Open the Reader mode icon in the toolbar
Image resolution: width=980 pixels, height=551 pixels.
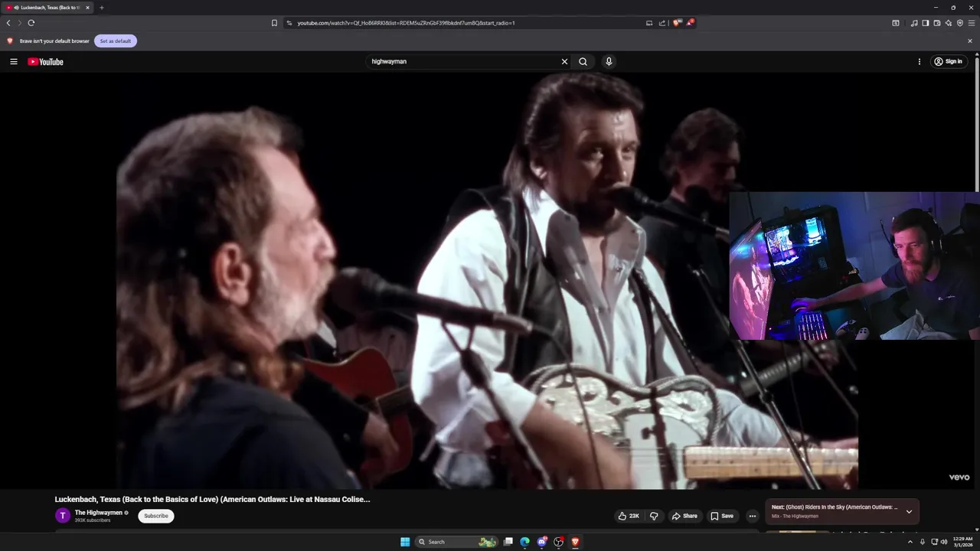coord(896,23)
